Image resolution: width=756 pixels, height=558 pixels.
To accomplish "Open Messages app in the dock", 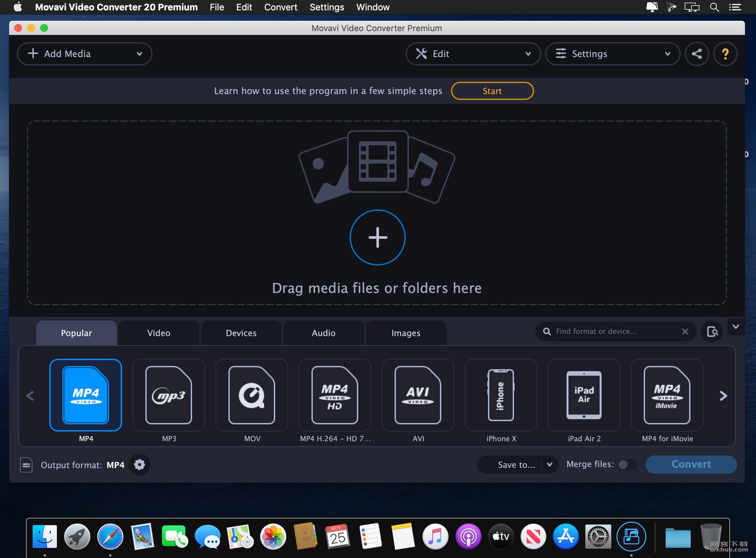I will 208,536.
